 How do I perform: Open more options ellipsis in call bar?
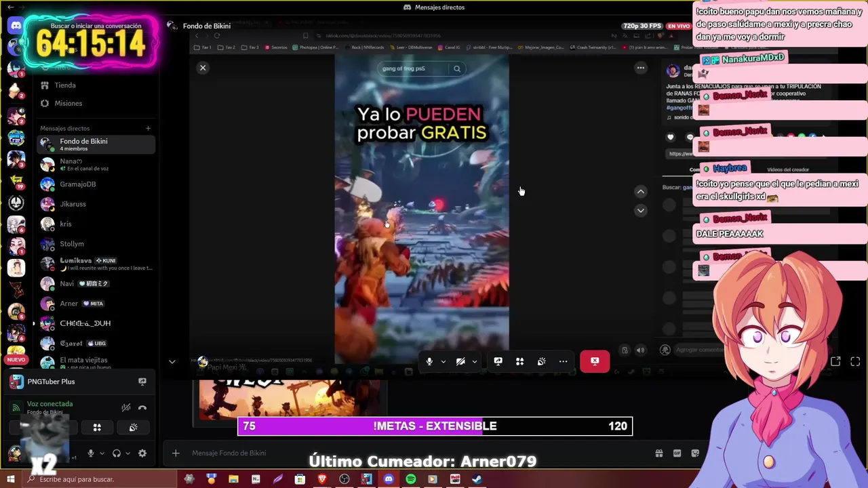[564, 362]
